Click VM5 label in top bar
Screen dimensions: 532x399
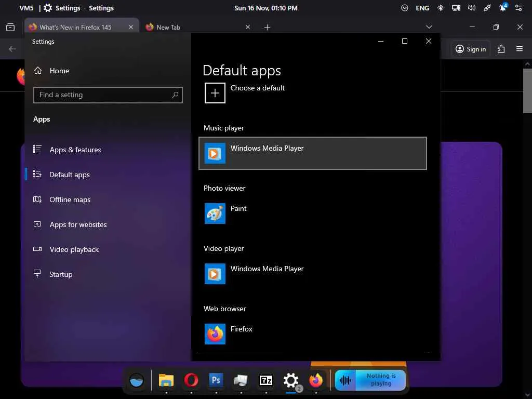(x=26, y=8)
